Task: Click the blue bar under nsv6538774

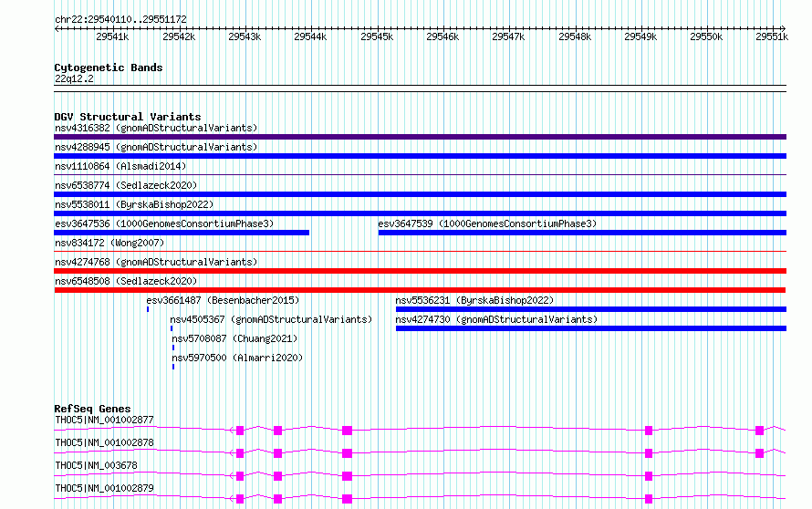Action: pos(420,194)
